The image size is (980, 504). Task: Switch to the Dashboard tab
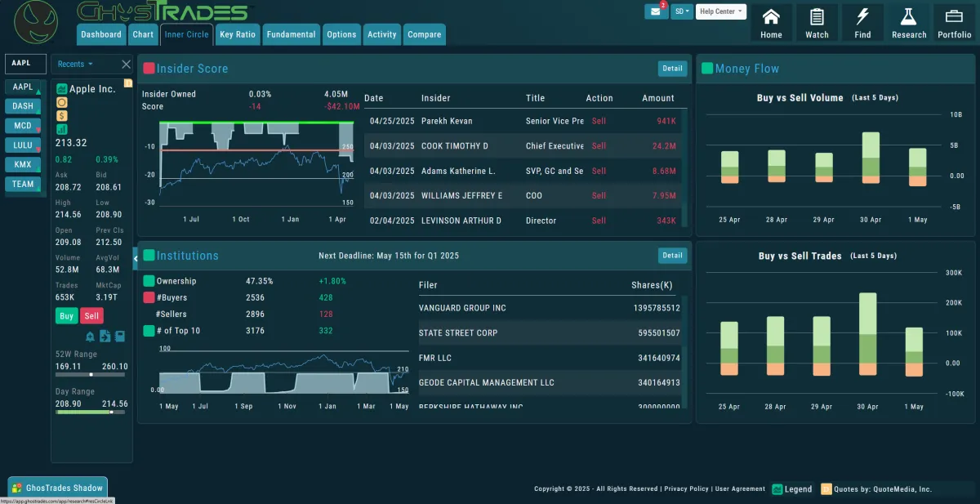[101, 34]
